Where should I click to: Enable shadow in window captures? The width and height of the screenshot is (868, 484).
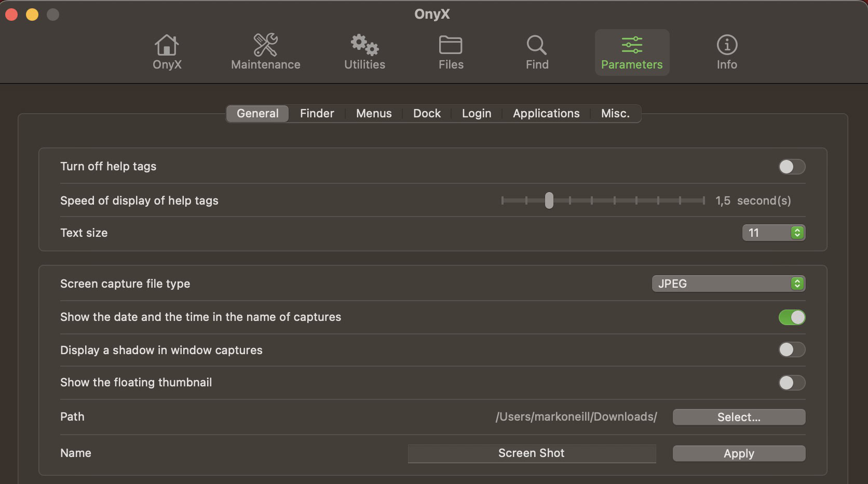792,349
